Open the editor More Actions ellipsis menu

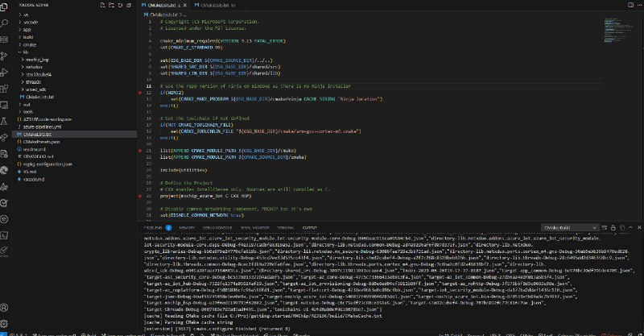point(639,5)
